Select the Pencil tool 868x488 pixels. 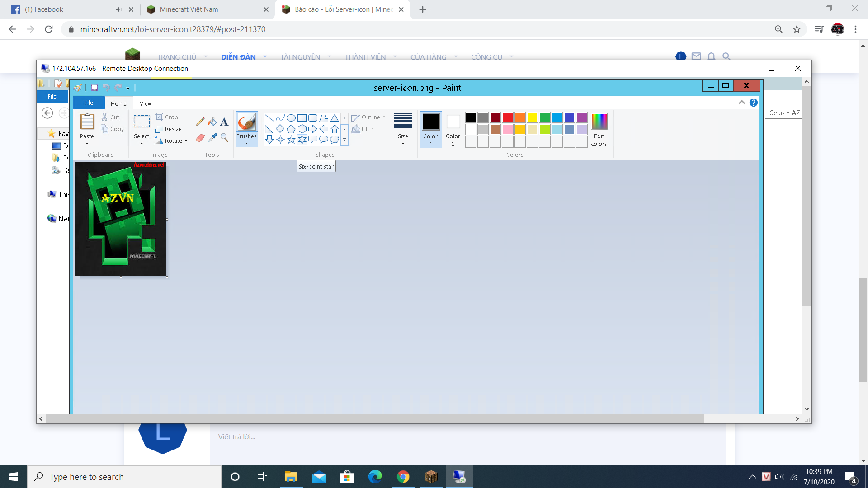tap(200, 122)
